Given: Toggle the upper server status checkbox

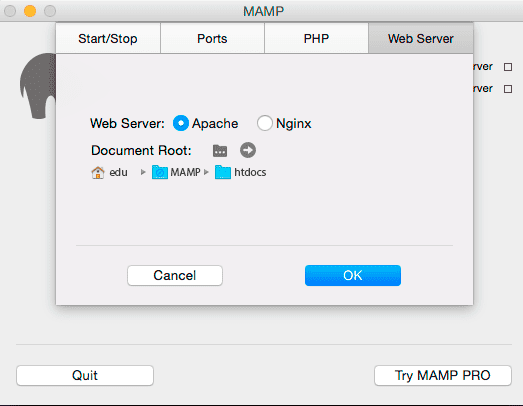Looking at the screenshot, I should (508, 67).
